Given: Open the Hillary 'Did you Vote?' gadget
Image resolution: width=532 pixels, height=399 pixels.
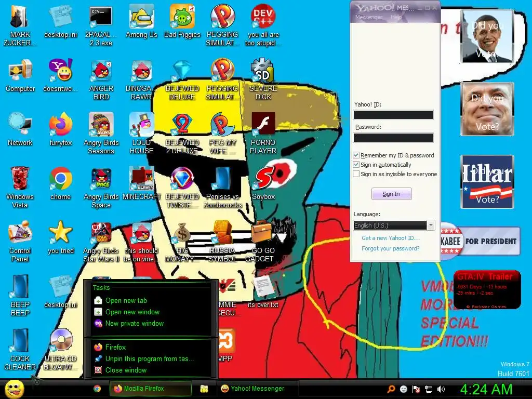Looking at the screenshot, I should (x=487, y=182).
